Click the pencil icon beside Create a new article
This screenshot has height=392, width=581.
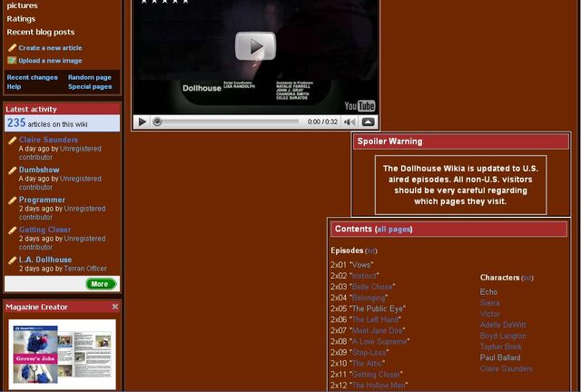pyautogui.click(x=12, y=48)
